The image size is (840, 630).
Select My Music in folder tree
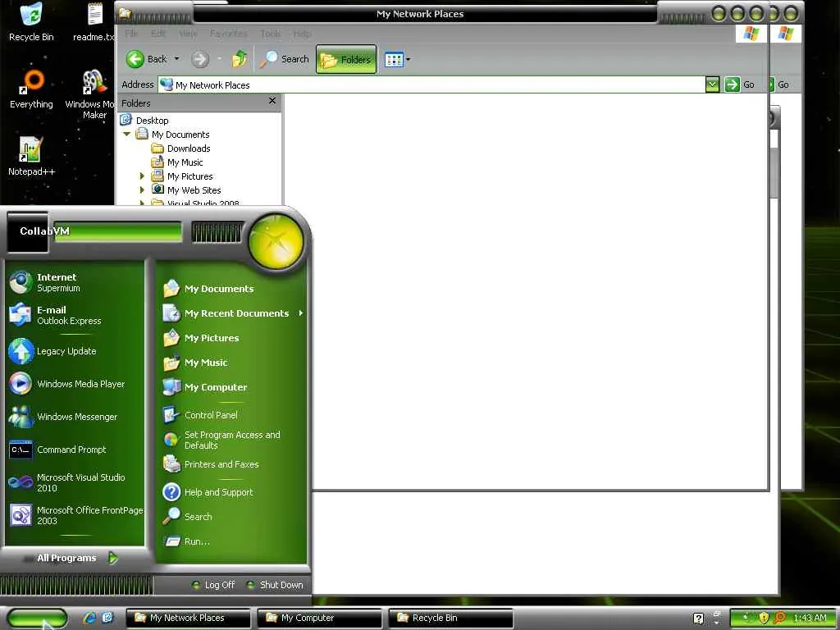point(185,162)
